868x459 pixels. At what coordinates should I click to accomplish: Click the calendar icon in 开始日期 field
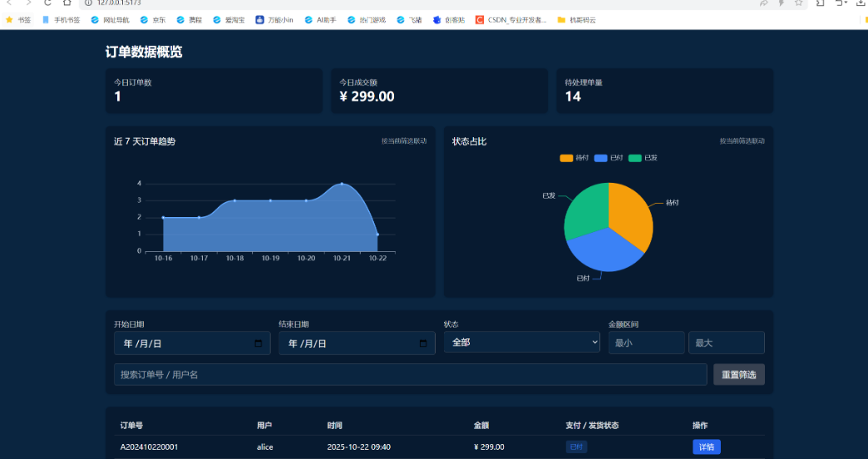pos(259,343)
